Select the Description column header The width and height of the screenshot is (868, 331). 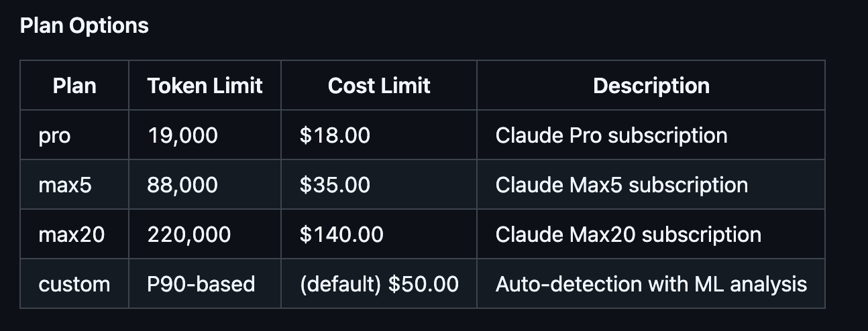[x=651, y=86]
